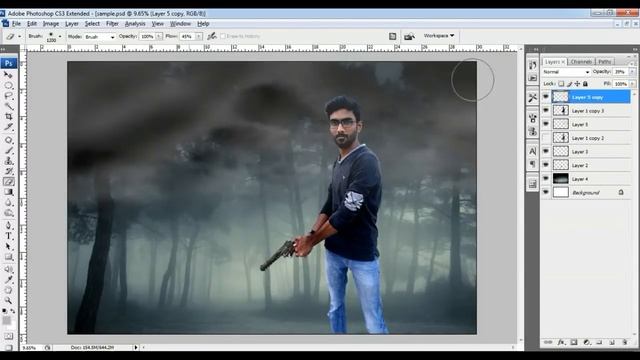This screenshot has width=640, height=360.
Task: Open the tool preset picker arrow
Action: (19, 37)
